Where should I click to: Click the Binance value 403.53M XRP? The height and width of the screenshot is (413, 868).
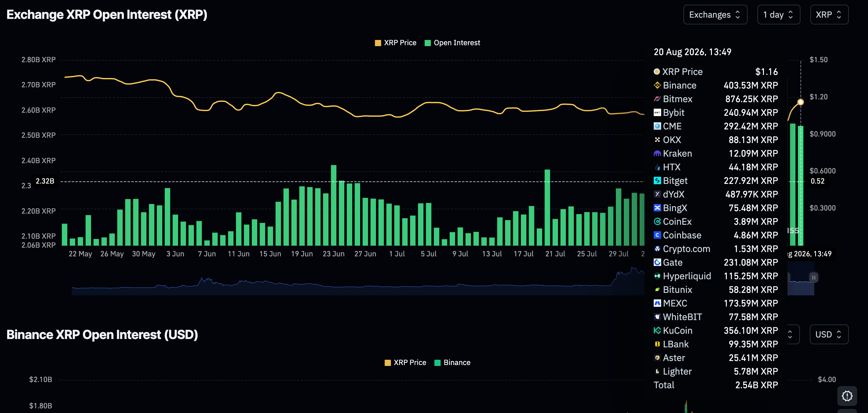pos(751,85)
